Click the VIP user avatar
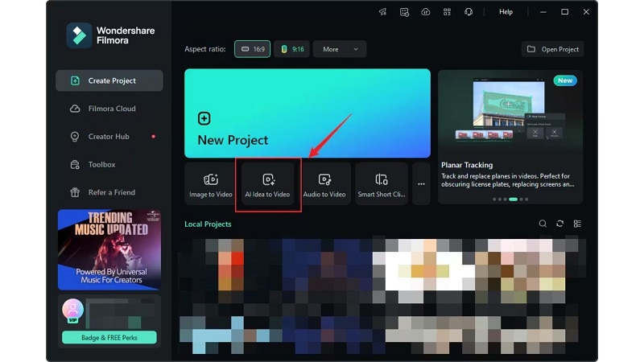The height and width of the screenshot is (362, 644). pyautogui.click(x=72, y=311)
